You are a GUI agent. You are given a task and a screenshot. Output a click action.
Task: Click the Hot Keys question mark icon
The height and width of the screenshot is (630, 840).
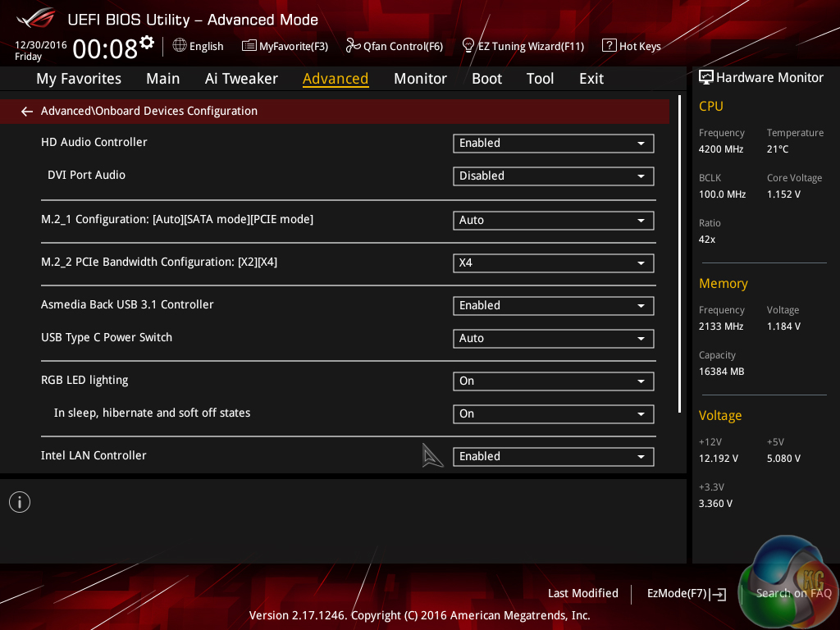pyautogui.click(x=609, y=46)
